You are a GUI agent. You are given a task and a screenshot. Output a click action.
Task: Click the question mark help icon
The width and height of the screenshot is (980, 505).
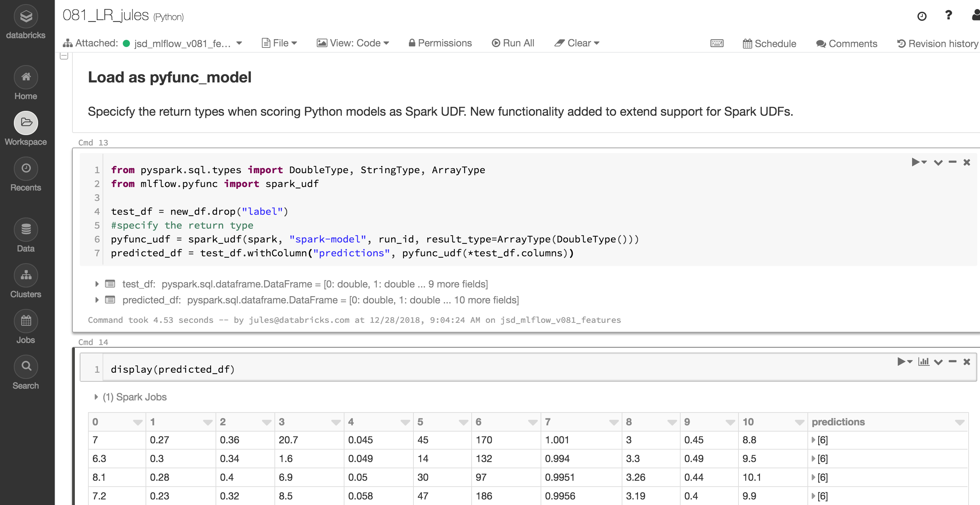[x=948, y=16]
